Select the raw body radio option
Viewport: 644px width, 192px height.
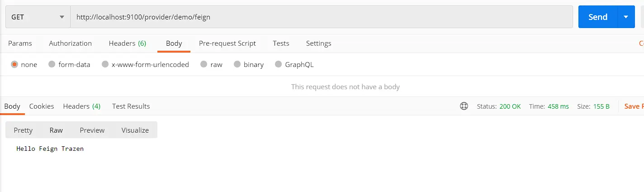[204, 65]
